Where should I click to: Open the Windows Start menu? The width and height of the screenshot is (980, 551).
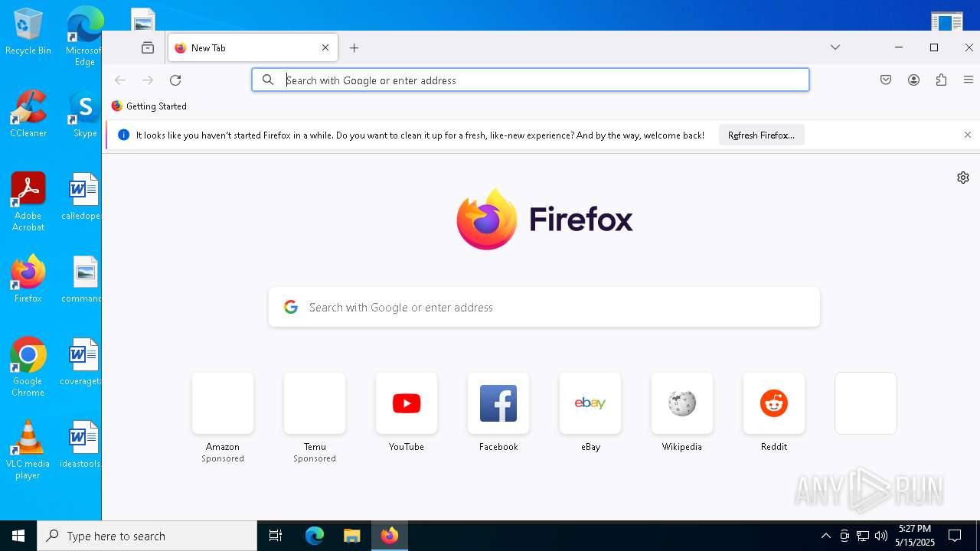(x=18, y=536)
